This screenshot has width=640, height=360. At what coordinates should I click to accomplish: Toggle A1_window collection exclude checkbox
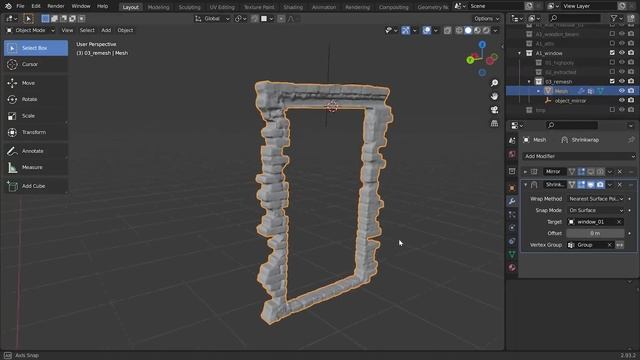click(x=612, y=53)
